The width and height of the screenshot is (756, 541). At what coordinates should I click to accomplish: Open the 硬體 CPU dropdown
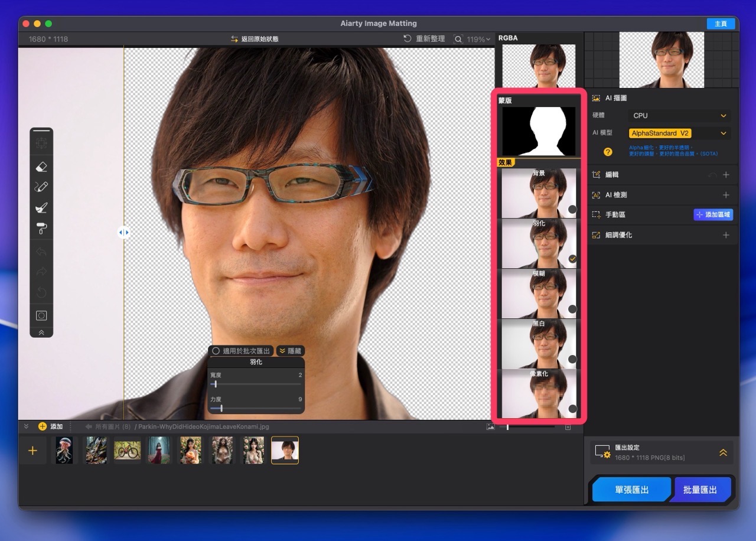coord(678,115)
